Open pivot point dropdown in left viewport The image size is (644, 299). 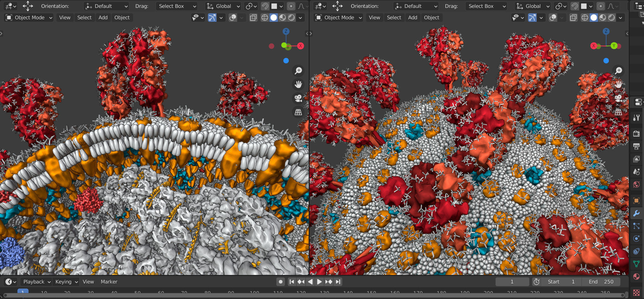click(x=252, y=6)
